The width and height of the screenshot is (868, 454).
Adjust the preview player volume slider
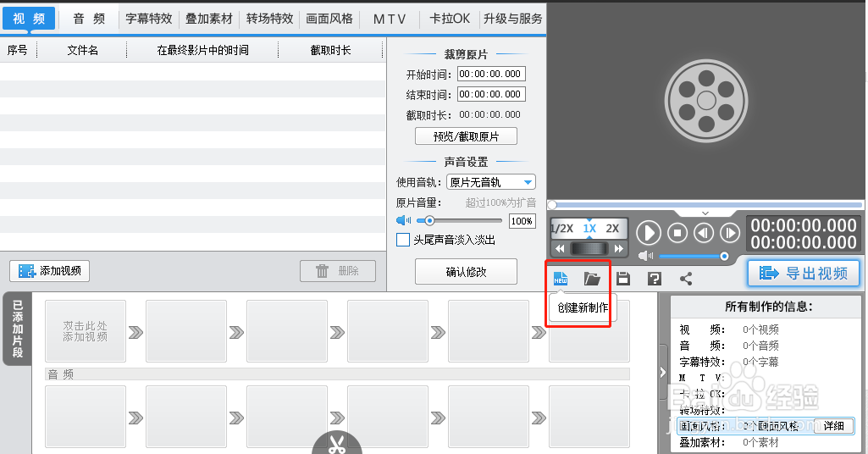pyautogui.click(x=693, y=256)
